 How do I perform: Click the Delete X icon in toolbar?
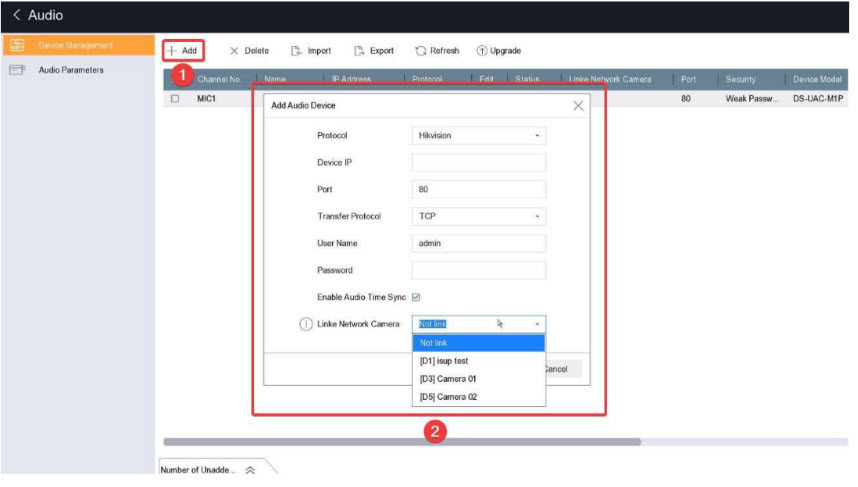pyautogui.click(x=234, y=50)
